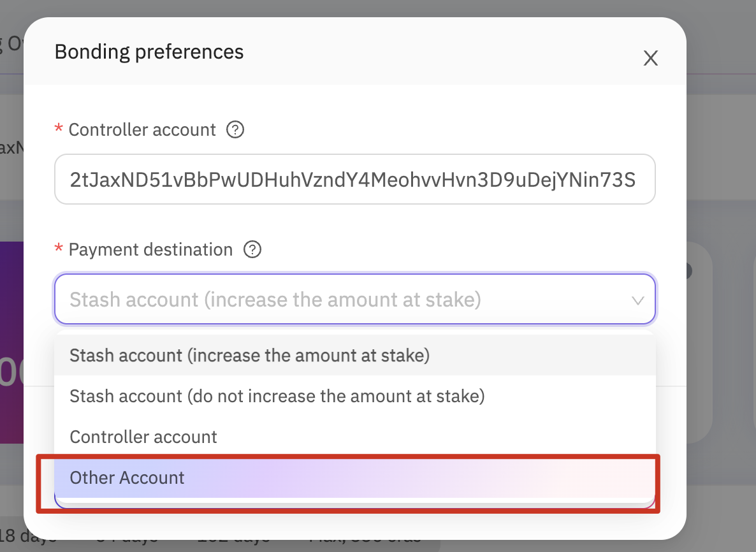Click the chevron on the Payment destination selector
This screenshot has width=756, height=552.
638,299
